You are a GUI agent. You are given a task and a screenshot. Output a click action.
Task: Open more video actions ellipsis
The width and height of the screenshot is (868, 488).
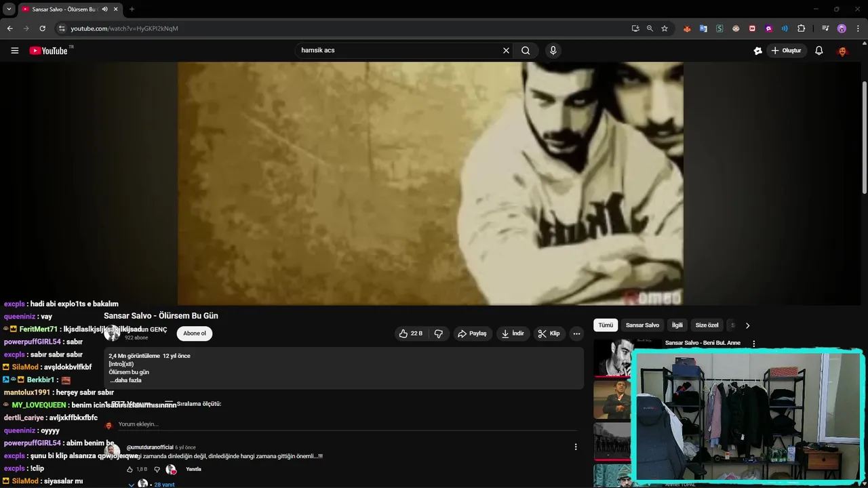click(x=576, y=333)
